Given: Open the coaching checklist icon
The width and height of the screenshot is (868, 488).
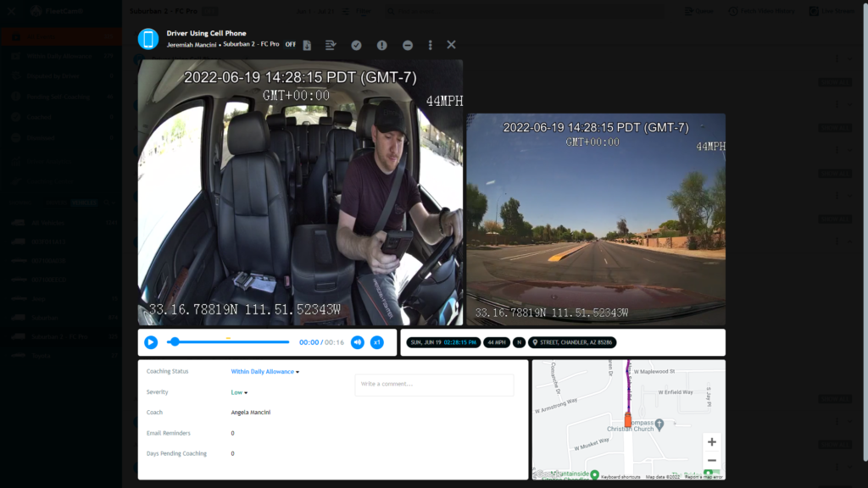Looking at the screenshot, I should (x=331, y=45).
